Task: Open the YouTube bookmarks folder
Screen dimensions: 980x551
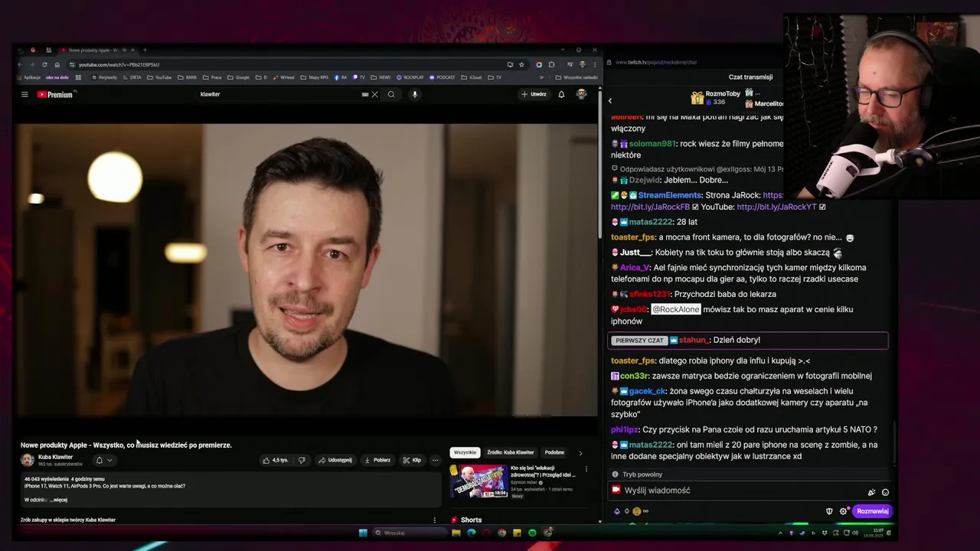Action: click(x=159, y=77)
